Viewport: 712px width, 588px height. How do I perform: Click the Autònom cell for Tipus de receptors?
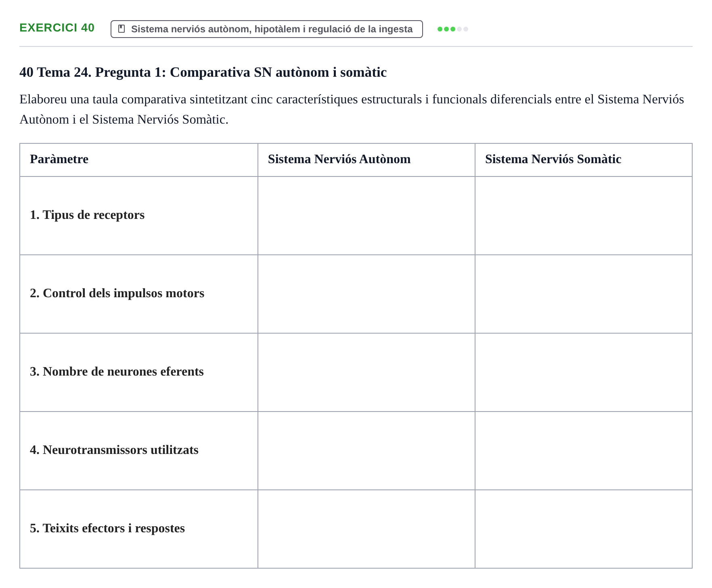pos(366,216)
